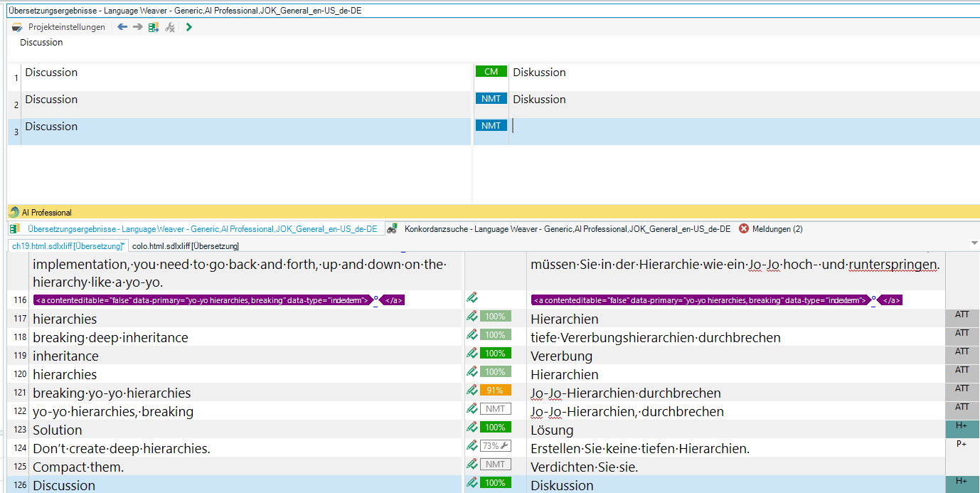Click the orange 91% match indicator on segment 121
Image resolution: width=980 pixels, height=493 pixels.
(x=495, y=391)
